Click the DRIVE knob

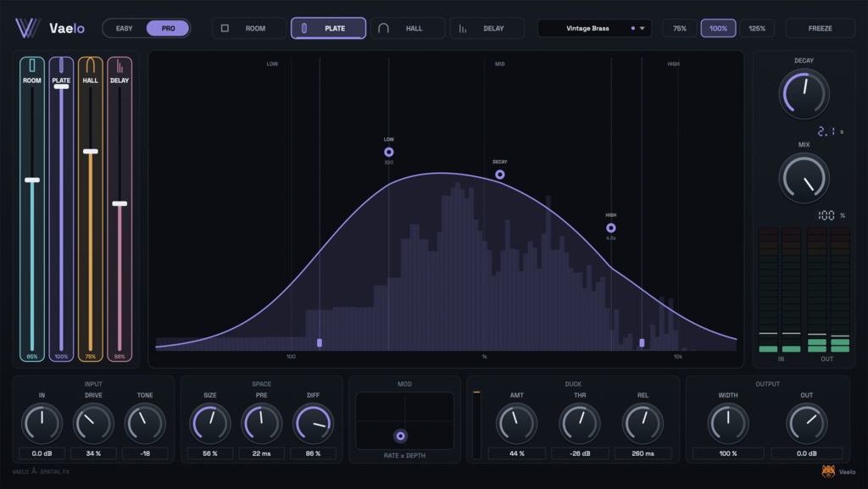(x=93, y=423)
